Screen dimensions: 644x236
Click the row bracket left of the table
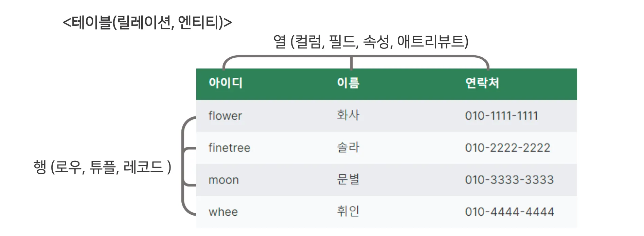tap(184, 166)
